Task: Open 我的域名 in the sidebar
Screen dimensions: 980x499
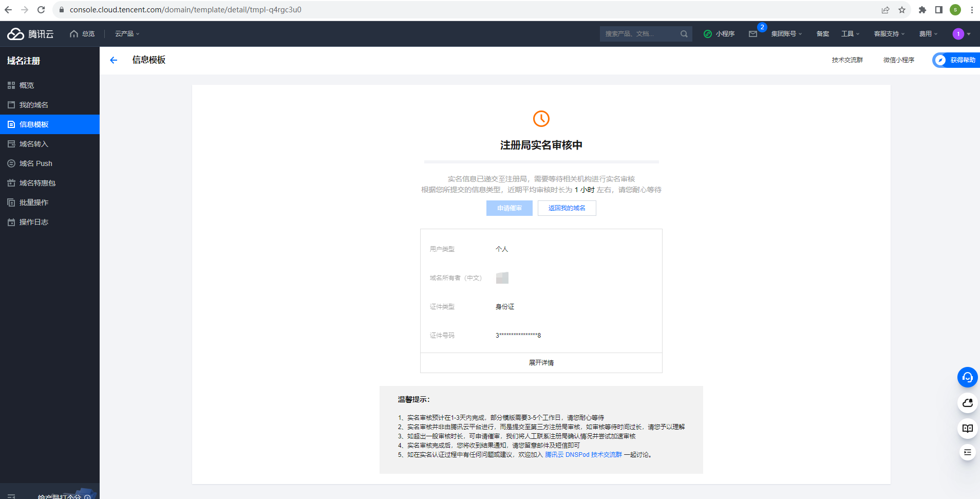Action: coord(50,105)
